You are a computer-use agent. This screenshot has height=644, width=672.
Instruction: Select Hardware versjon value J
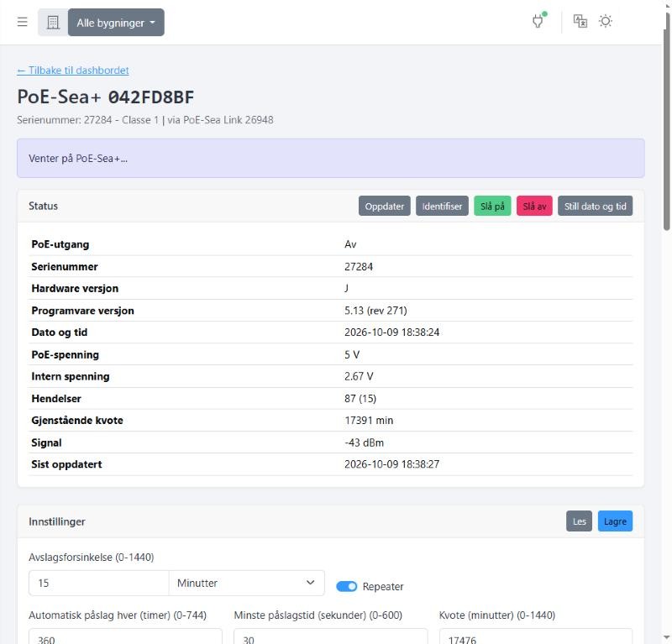[x=346, y=288]
